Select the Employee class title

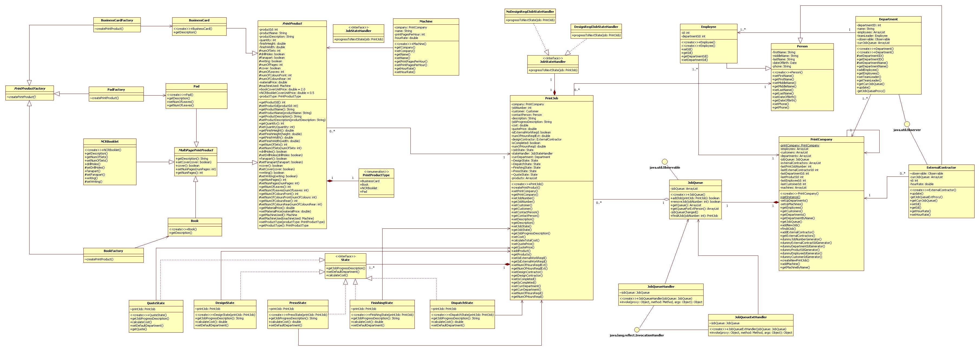(708, 27)
